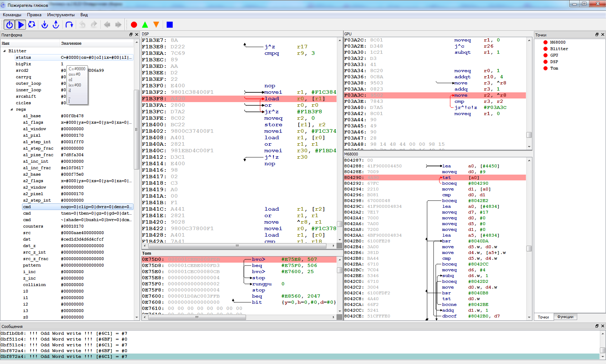This screenshot has width=606, height=364.
Task: Collapse the Blitter tree node
Action: click(x=4, y=51)
